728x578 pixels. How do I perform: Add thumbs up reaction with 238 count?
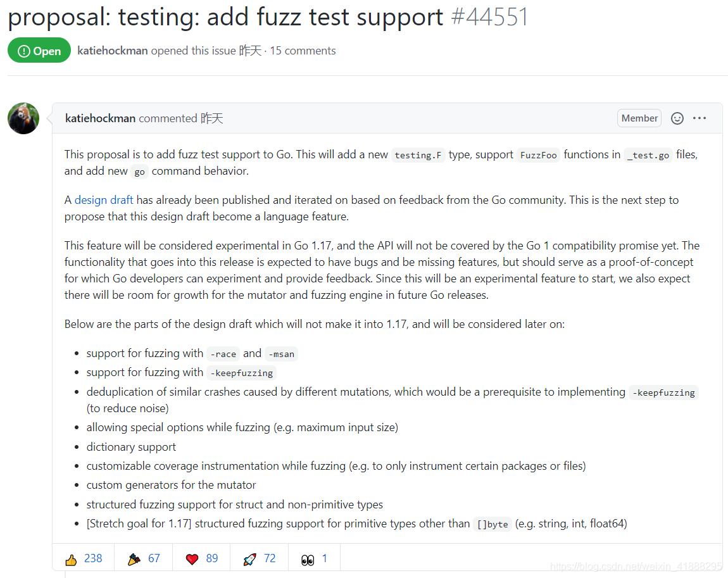coord(84,558)
